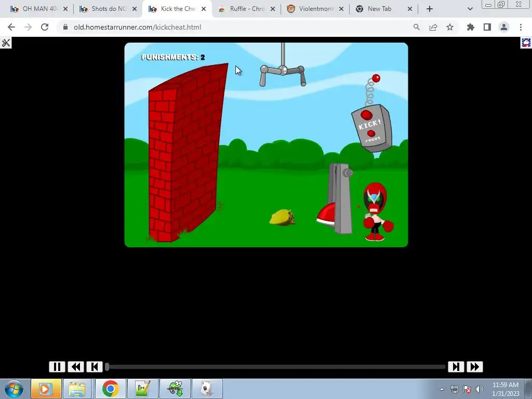Open the Extensions puzzle icon
The width and height of the screenshot is (532, 399).
pyautogui.click(x=471, y=27)
